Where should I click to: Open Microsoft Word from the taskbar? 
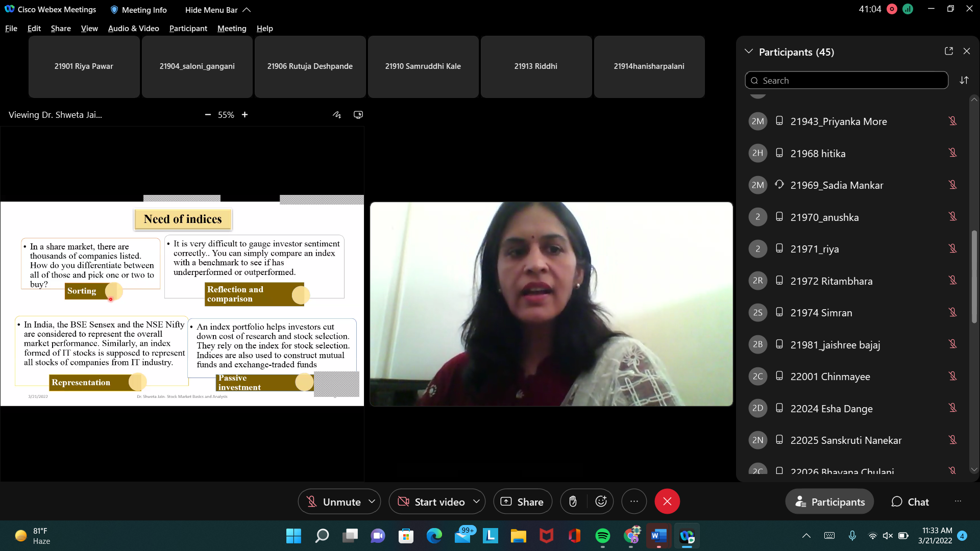coord(658,536)
